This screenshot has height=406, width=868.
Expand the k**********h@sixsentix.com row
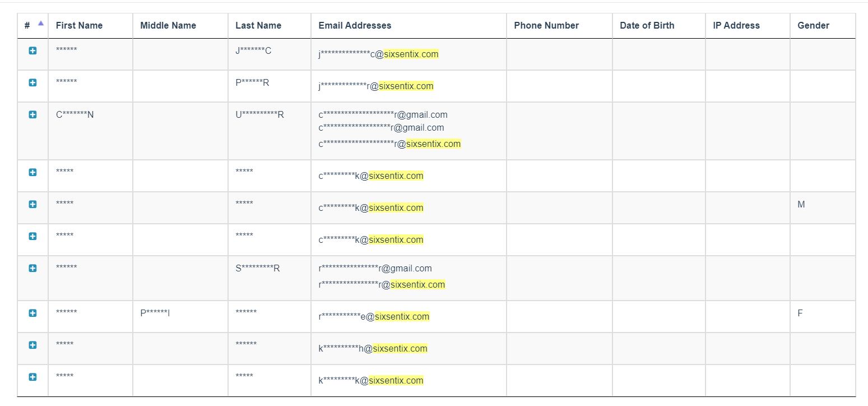(33, 345)
